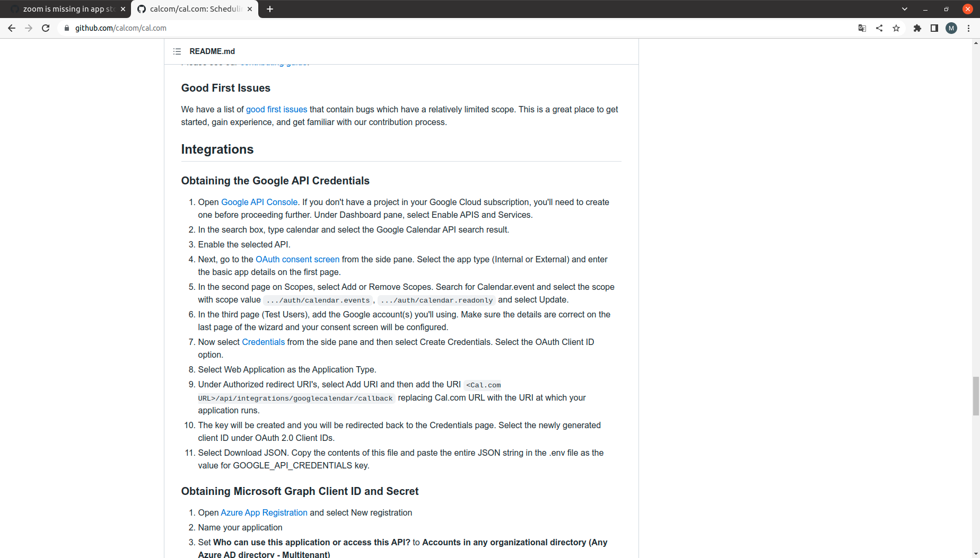980x558 pixels.
Task: Open Google Translate in the address bar
Action: (x=862, y=28)
